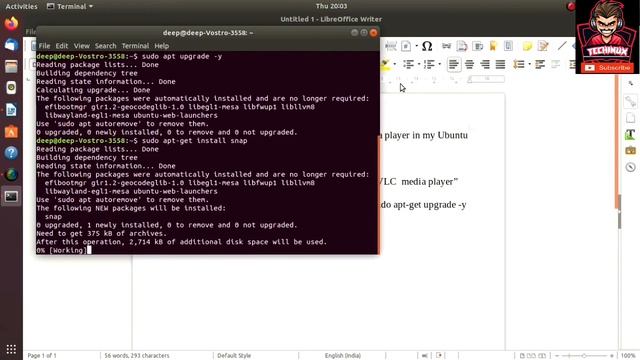Open Page sidebar deck in Writer
The height and width of the screenshot is (360, 640).
(631, 118)
